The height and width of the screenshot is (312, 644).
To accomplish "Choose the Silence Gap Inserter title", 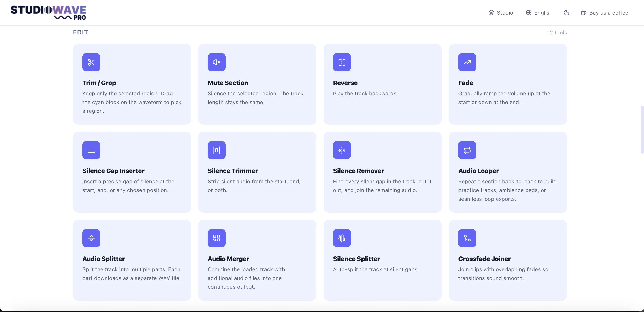I will 113,171.
